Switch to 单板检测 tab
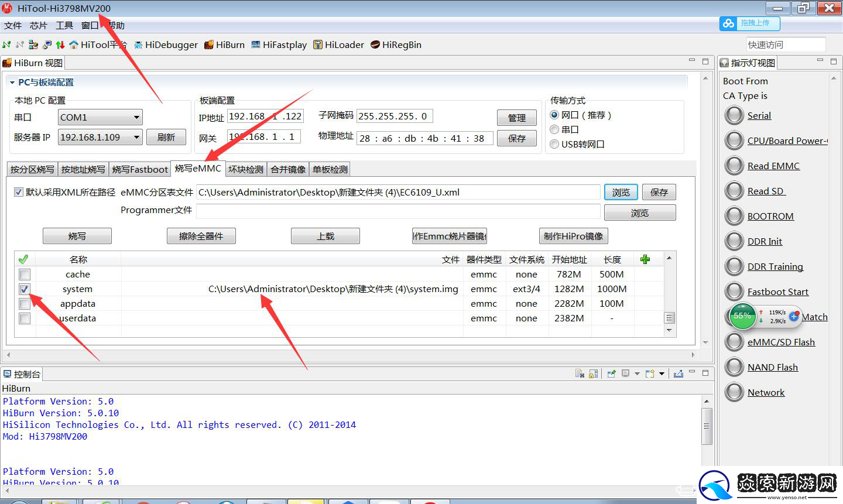 pos(330,169)
